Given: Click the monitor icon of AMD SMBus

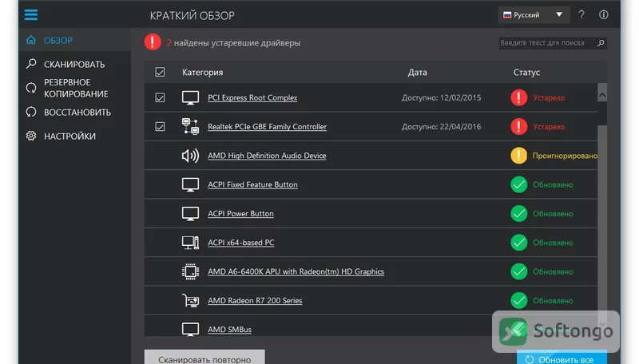Looking at the screenshot, I should (x=190, y=329).
